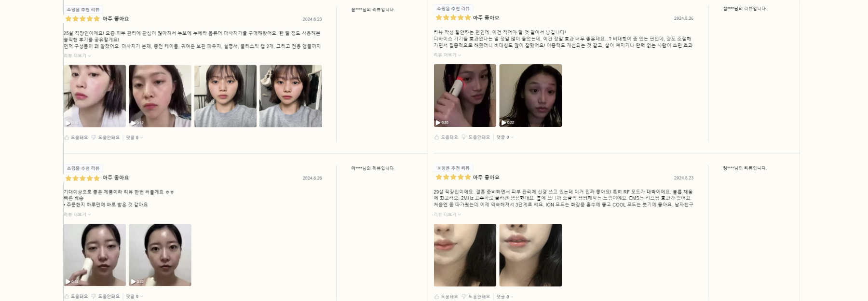Play the 0:12 video in the top-left review

(x=160, y=96)
